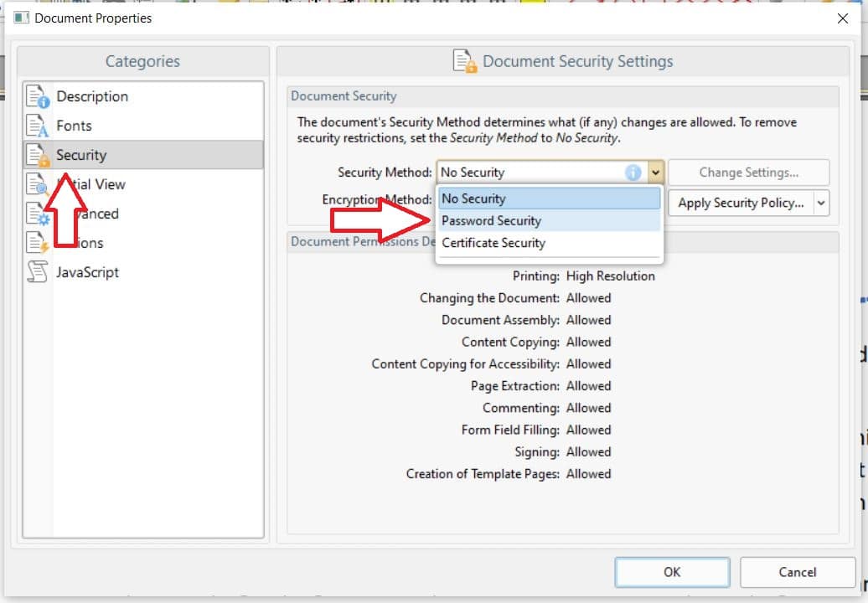Click Creation of Template Pages label
This screenshot has height=603, width=868.
tap(483, 474)
